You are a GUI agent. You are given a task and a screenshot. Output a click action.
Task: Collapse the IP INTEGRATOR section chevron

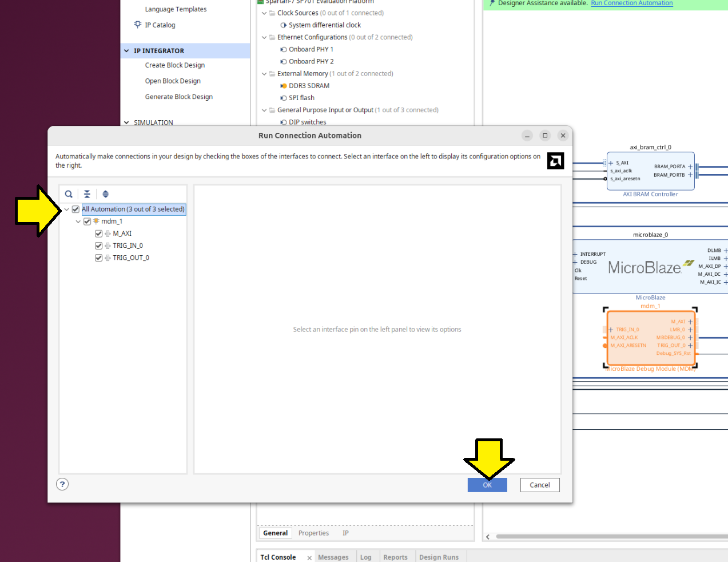point(126,50)
